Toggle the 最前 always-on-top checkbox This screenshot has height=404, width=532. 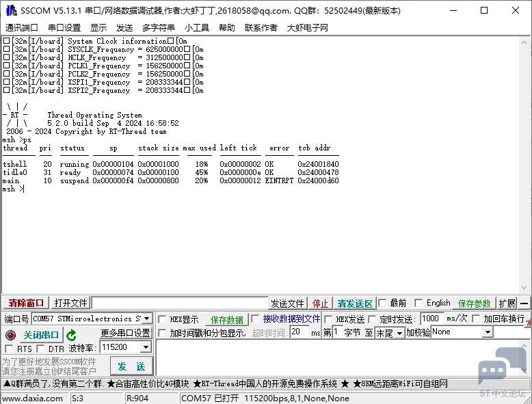(x=383, y=303)
